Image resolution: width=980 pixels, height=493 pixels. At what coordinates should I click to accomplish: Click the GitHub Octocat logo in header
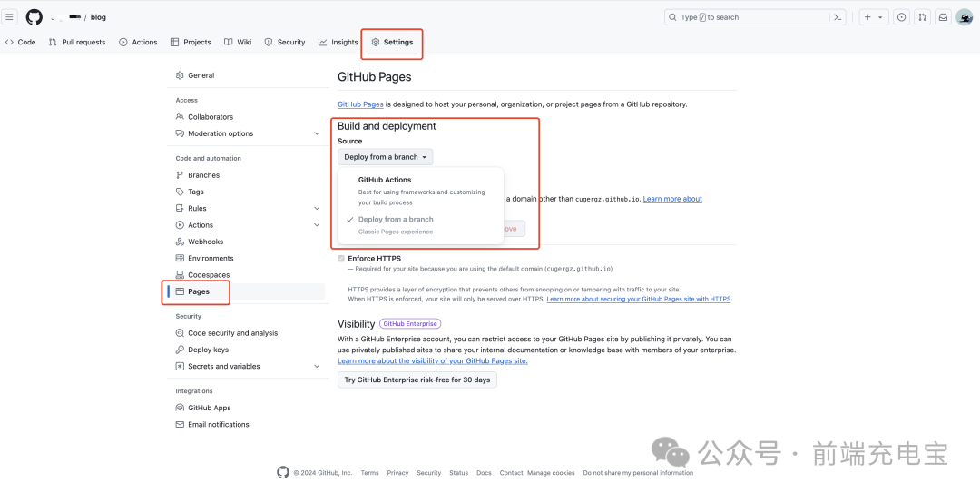click(34, 17)
